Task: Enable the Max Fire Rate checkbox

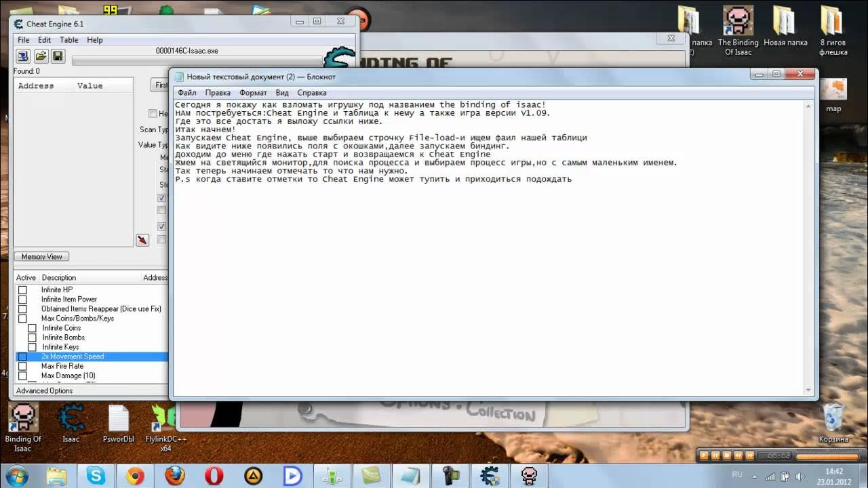Action: click(22, 366)
